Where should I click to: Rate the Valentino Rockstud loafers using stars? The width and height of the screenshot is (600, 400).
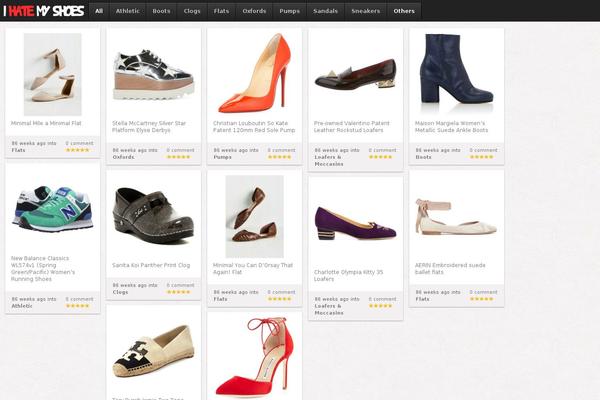(x=381, y=157)
